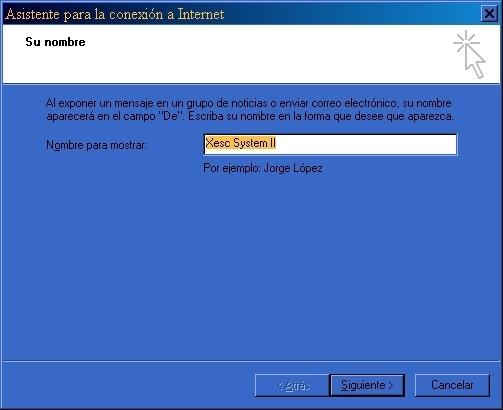Focus the Nombre para mostrar input field
This screenshot has height=410, width=503.
(x=330, y=144)
